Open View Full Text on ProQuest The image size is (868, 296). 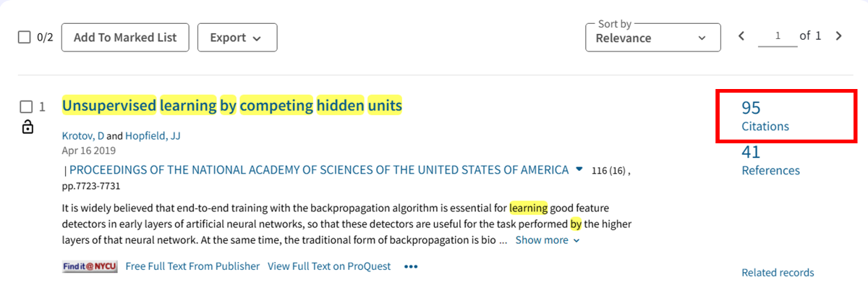tap(329, 266)
